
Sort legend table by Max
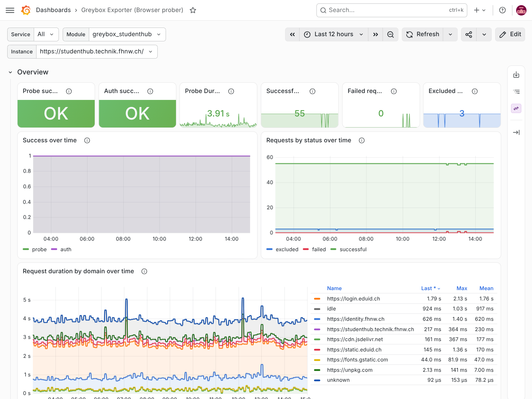pyautogui.click(x=462, y=288)
